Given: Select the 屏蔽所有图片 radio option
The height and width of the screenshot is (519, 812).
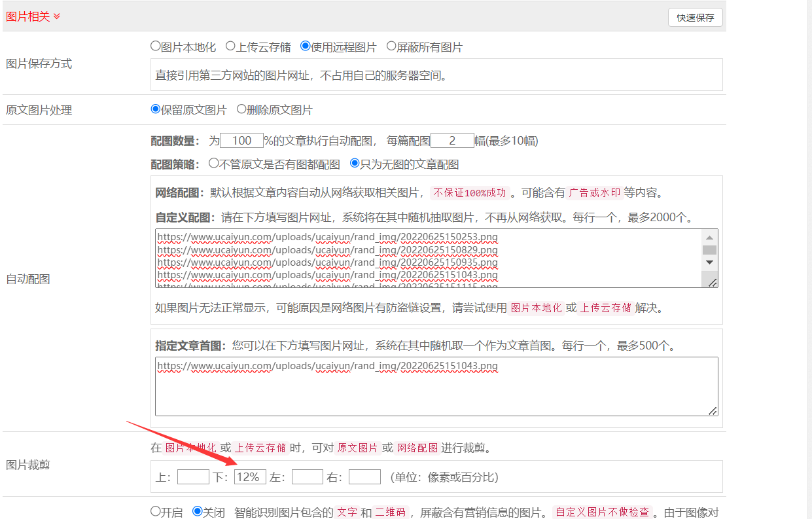Looking at the screenshot, I should click(391, 46).
